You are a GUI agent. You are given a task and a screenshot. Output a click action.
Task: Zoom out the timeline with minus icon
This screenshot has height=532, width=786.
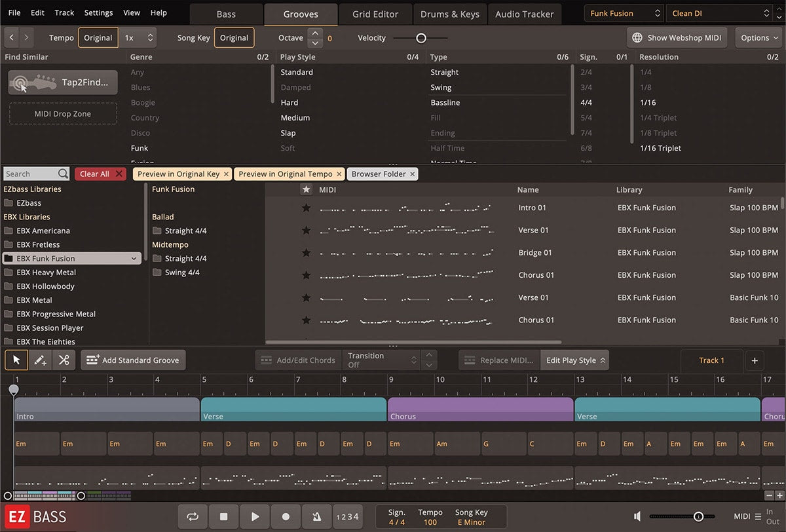pyautogui.click(x=770, y=496)
